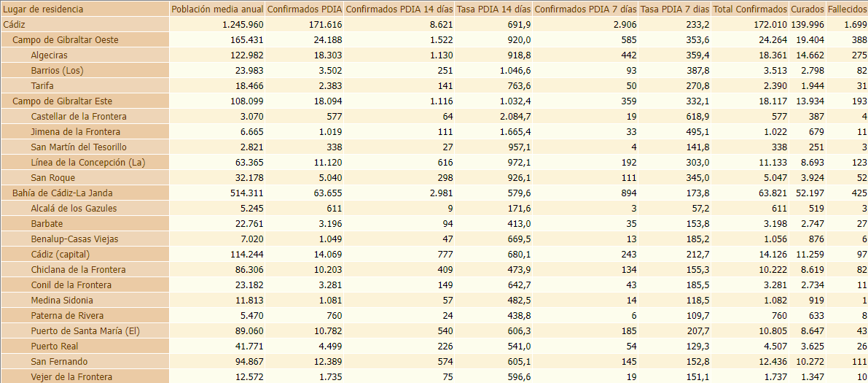Select the 'Tarifa' municipality
868x383 pixels.
(x=42, y=86)
